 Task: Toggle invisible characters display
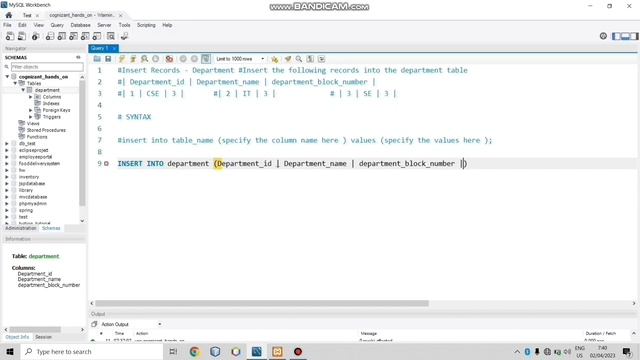(310, 59)
